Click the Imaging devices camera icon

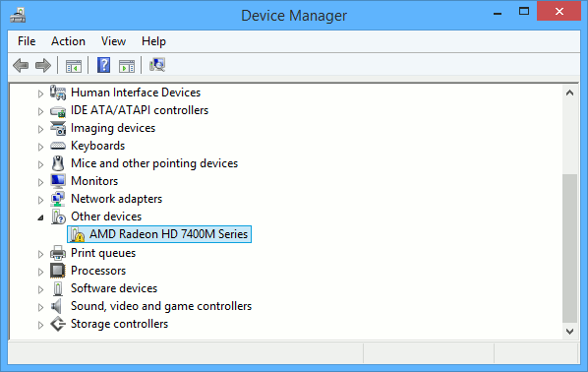(x=58, y=128)
